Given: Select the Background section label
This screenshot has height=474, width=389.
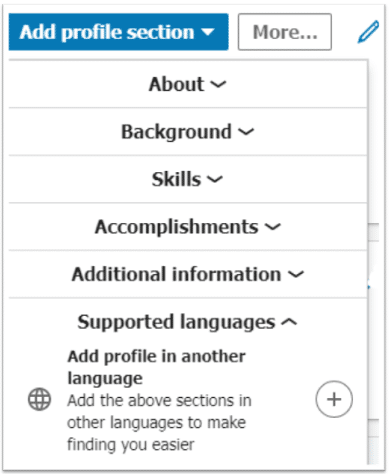Looking at the screenshot, I should click(x=176, y=132).
